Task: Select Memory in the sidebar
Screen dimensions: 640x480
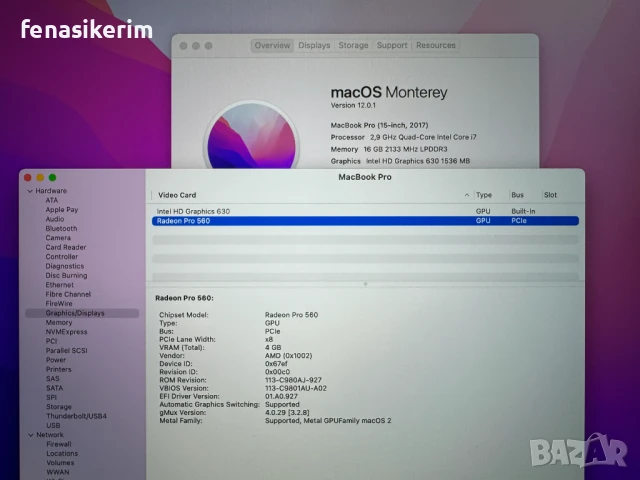Action: [x=59, y=322]
